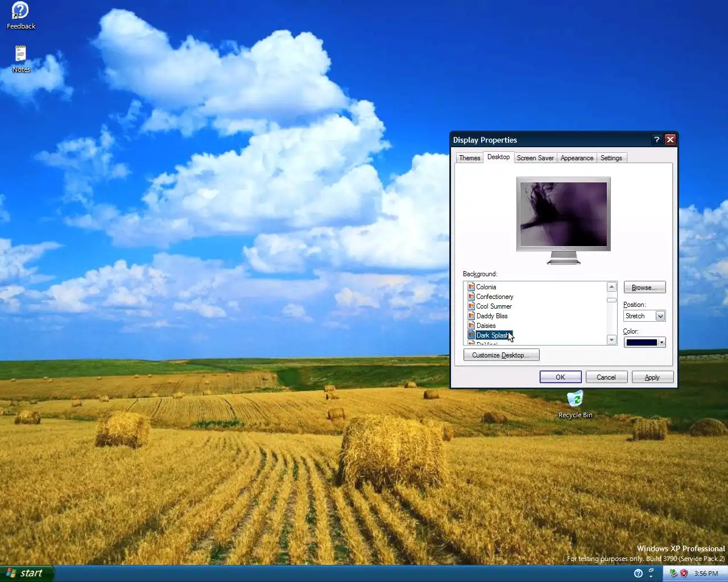Open the taskbar desktop toolbar window icon

[652, 571]
